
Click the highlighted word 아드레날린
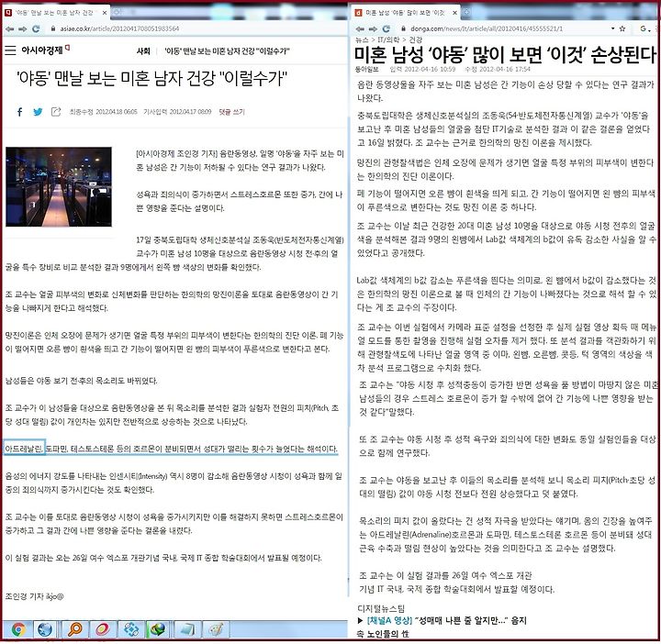click(24, 449)
